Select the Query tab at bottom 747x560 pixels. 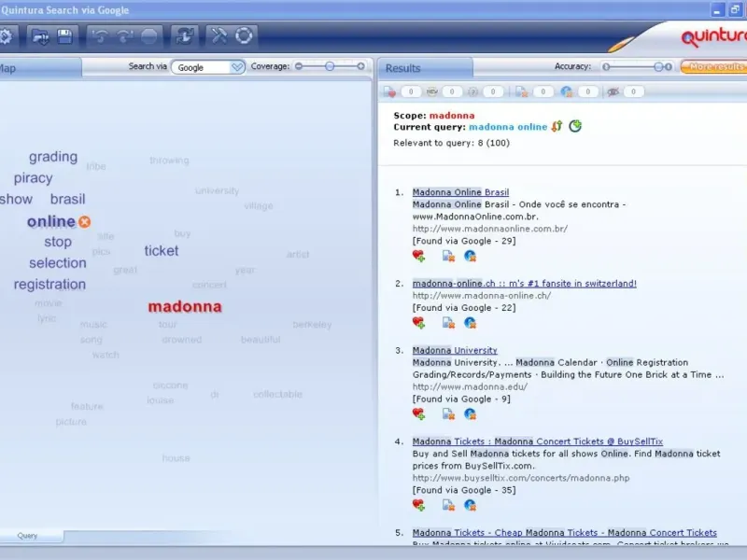[x=28, y=536]
